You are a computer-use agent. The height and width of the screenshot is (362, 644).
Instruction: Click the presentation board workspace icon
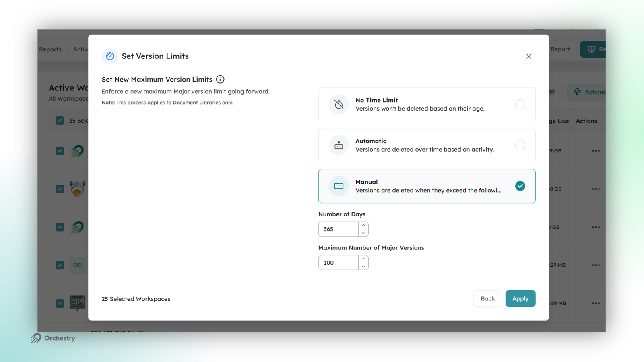(x=77, y=303)
